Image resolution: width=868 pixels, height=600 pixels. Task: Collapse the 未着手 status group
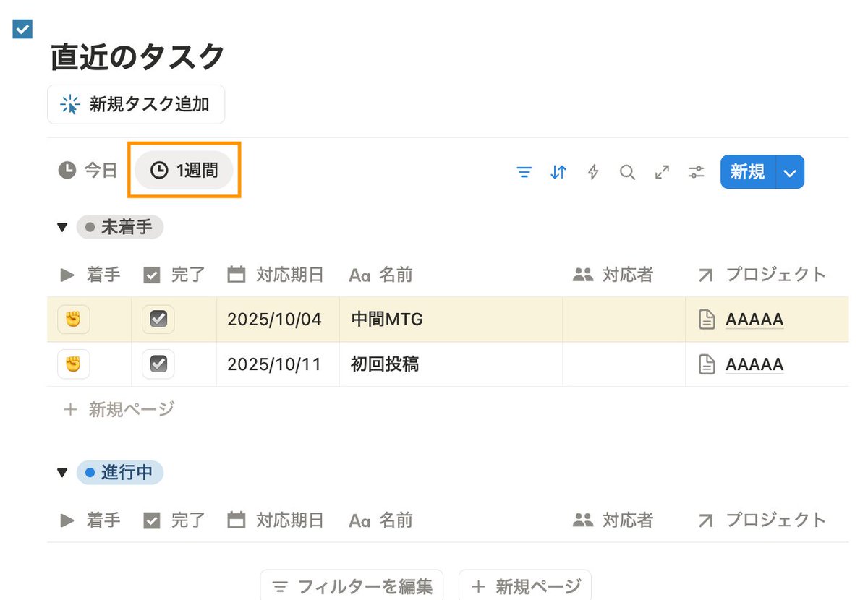[x=62, y=226]
